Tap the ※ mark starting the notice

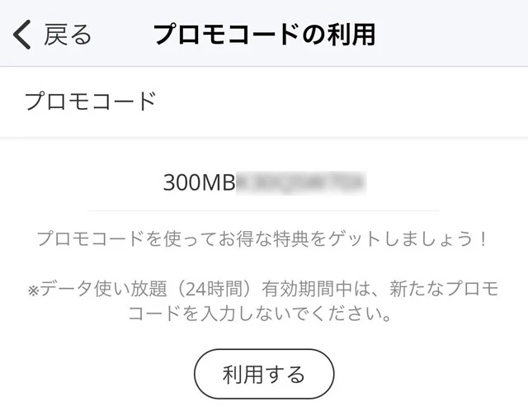tap(34, 289)
